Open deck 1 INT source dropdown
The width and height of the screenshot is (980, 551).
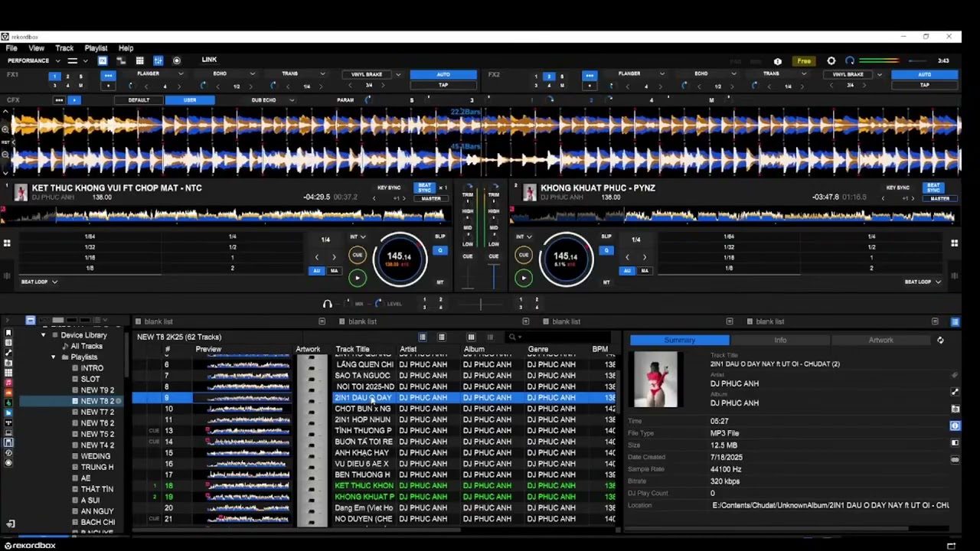(x=357, y=237)
